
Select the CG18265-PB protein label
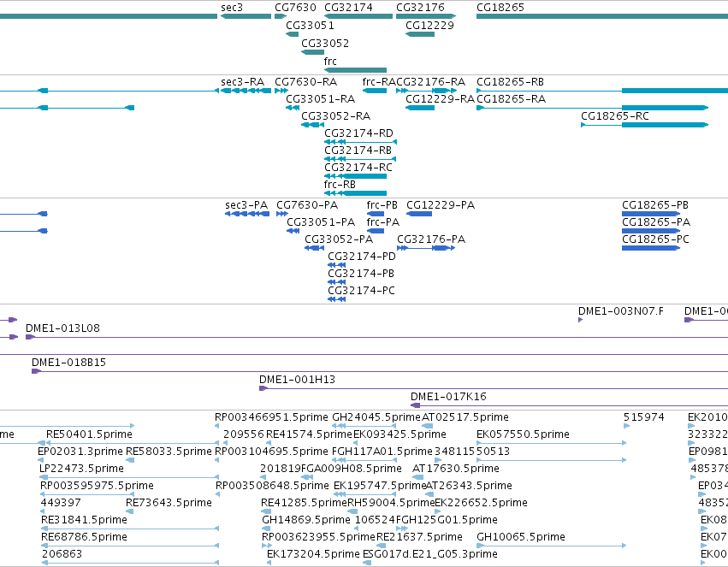click(655, 205)
